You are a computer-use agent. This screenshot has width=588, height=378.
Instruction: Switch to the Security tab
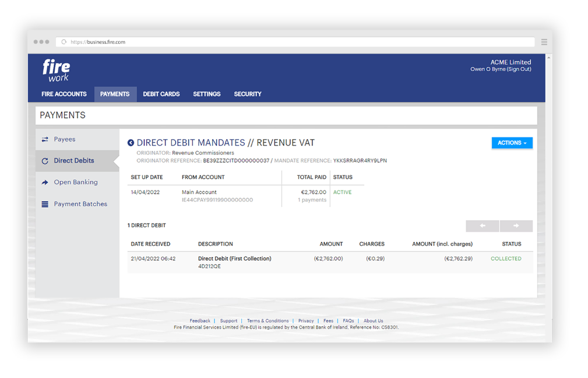pos(247,94)
